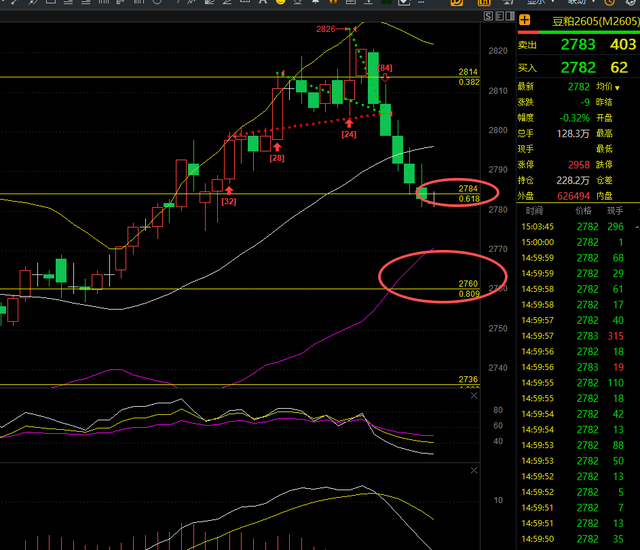
Task: Click the 买入 price 2782
Action: coord(578,67)
